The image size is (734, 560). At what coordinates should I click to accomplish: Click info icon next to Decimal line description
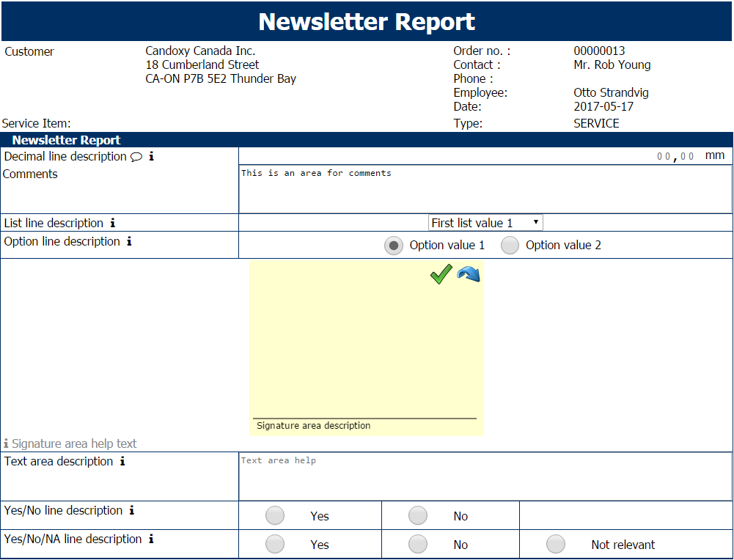coord(152,157)
